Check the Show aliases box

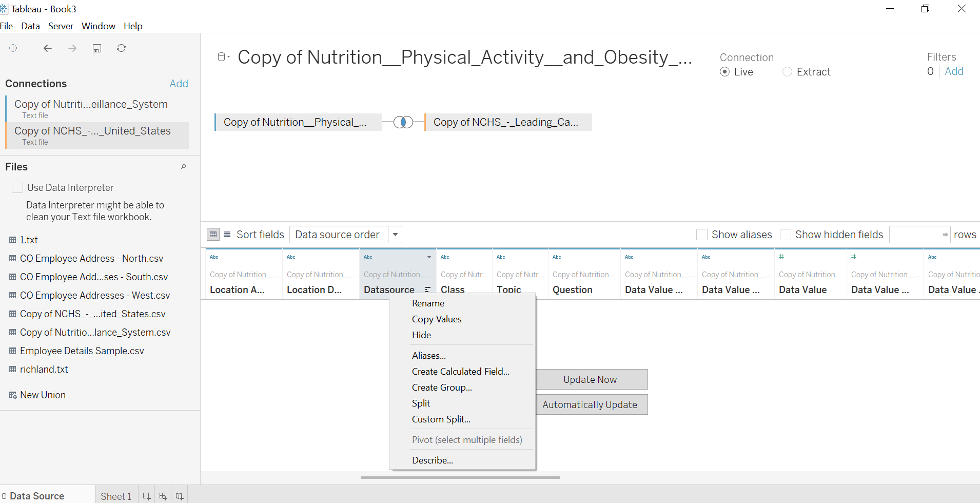(702, 235)
